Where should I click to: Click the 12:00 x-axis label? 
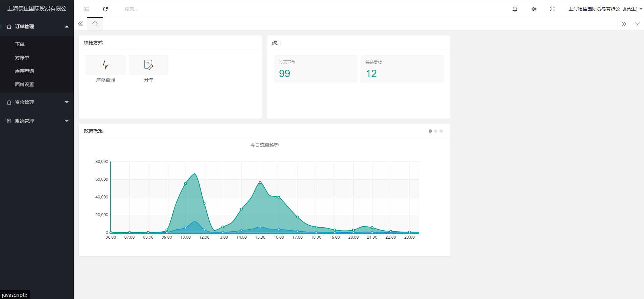[204, 237]
